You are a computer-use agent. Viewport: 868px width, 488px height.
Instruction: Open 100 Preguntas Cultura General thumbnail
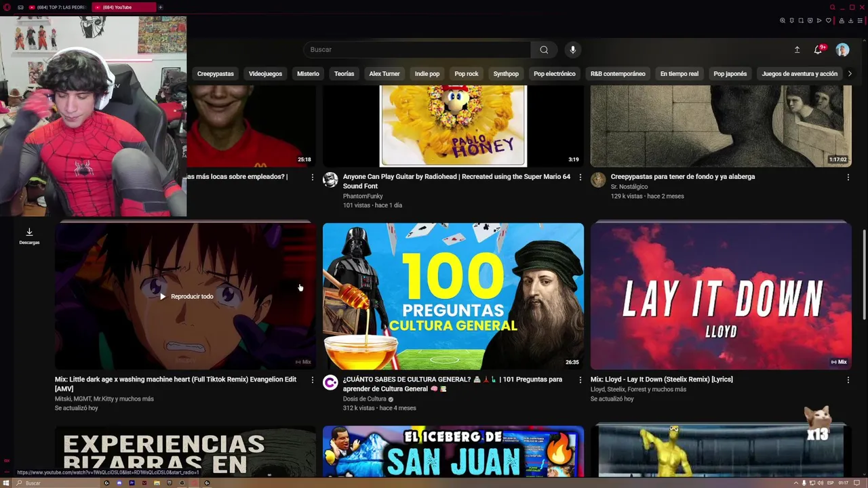click(453, 296)
